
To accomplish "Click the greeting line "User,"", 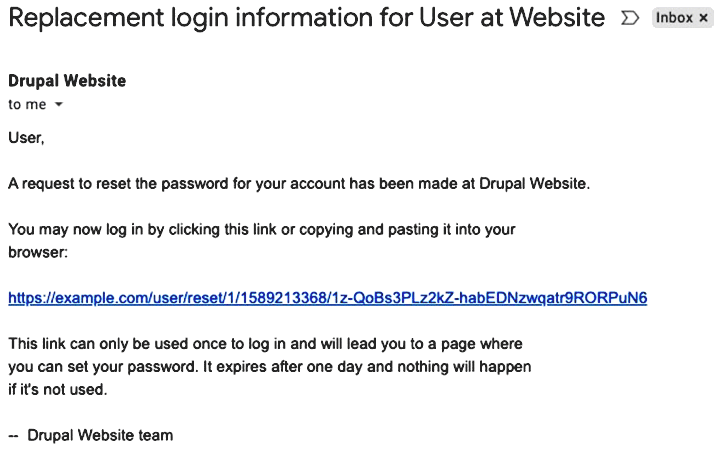I will tap(26, 138).
